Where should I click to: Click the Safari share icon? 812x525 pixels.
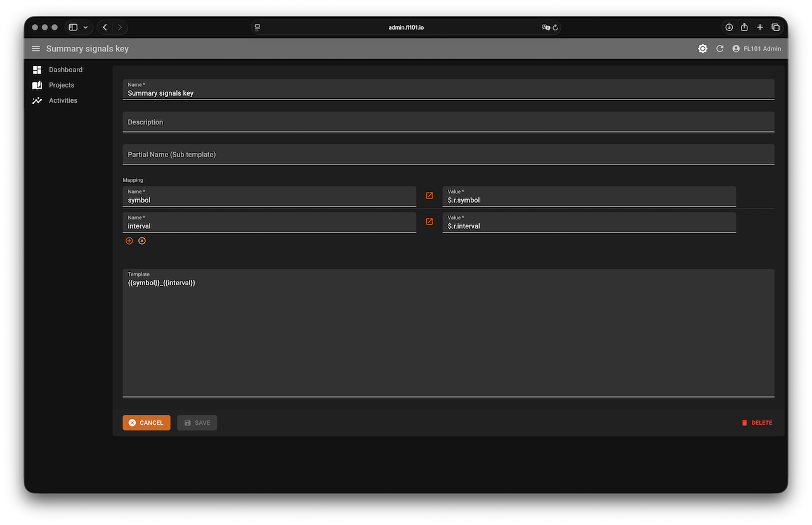pos(744,27)
